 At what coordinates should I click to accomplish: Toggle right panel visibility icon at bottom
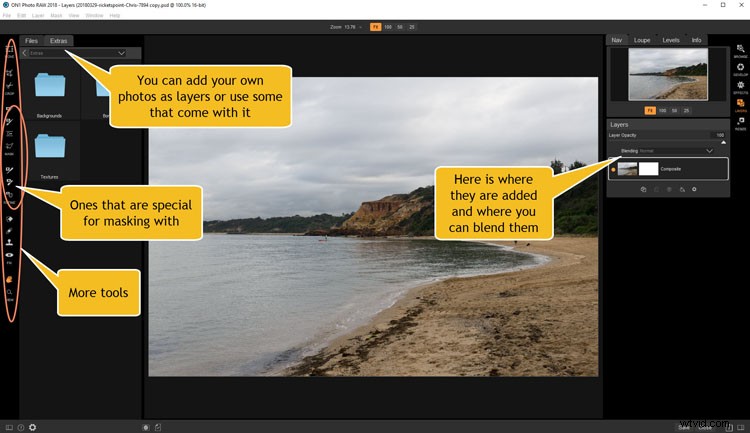coord(741,427)
